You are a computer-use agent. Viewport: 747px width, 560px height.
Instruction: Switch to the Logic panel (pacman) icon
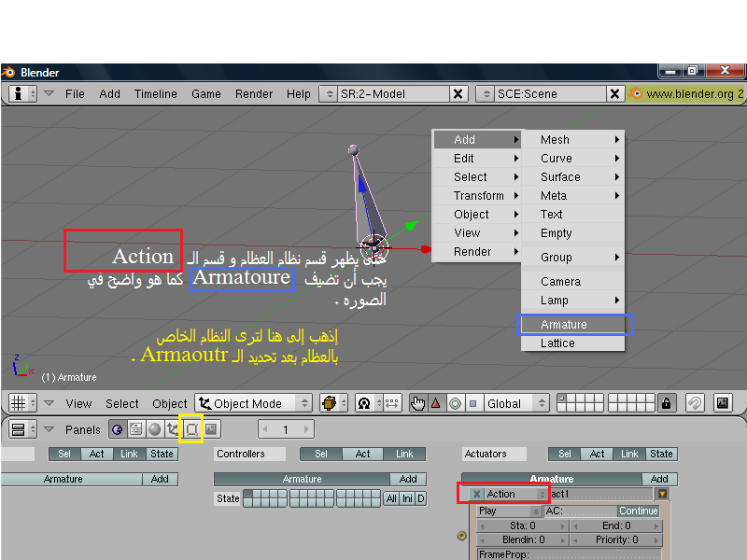[118, 429]
